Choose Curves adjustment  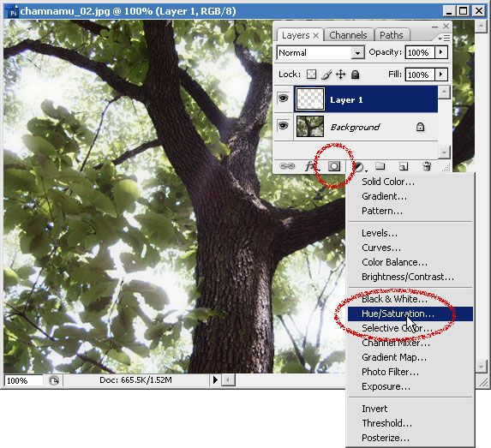[x=410, y=248]
